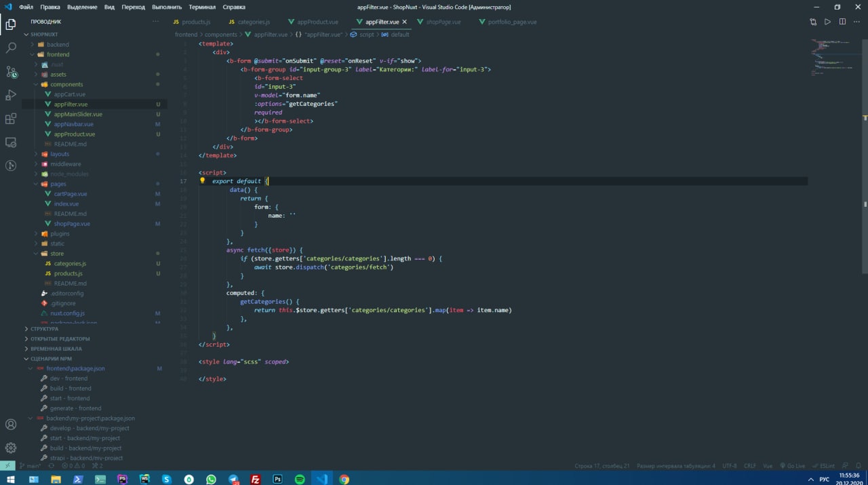Open WhatsApp from the taskbar
Viewport: 868px width, 485px height.
211,479
